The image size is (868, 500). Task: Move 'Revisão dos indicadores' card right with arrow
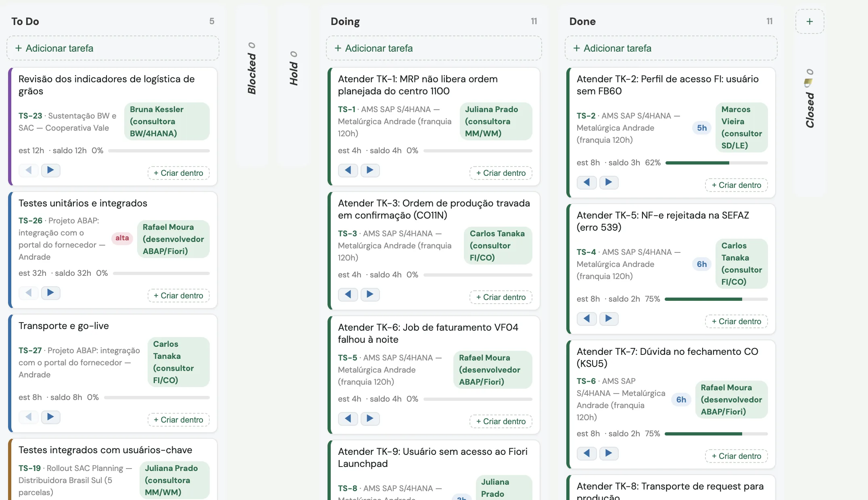click(50, 170)
